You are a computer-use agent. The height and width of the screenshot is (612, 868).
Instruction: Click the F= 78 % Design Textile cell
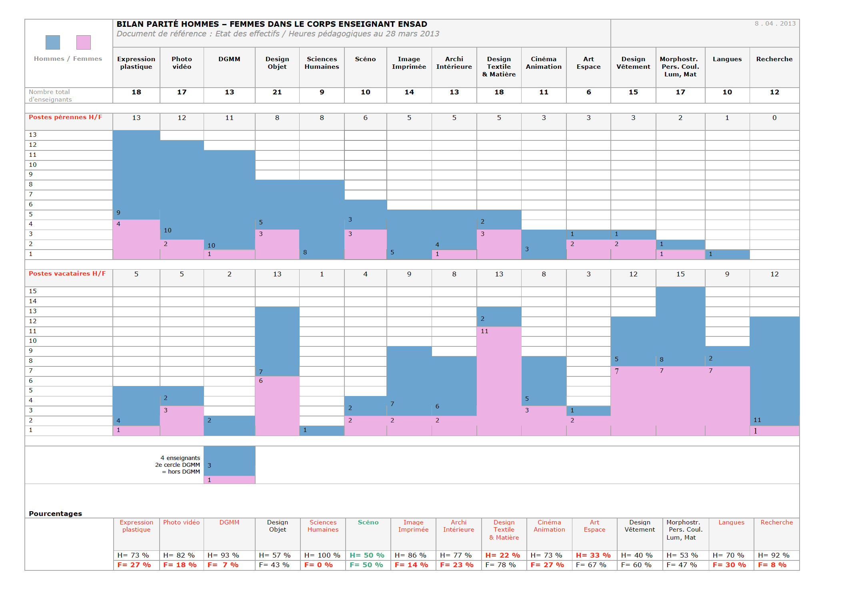[500, 565]
